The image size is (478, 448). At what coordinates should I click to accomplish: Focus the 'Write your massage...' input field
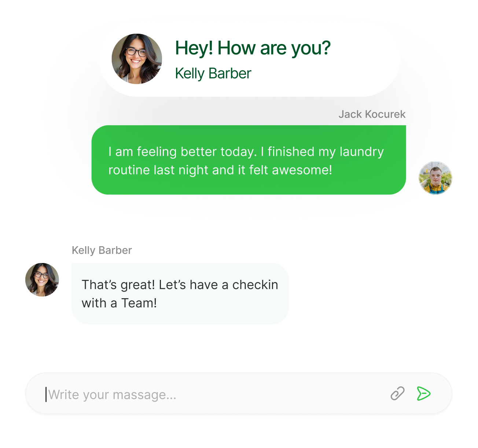point(238,394)
